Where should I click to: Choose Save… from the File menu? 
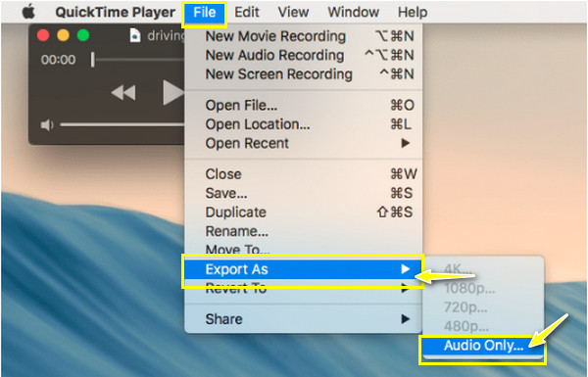[304, 193]
